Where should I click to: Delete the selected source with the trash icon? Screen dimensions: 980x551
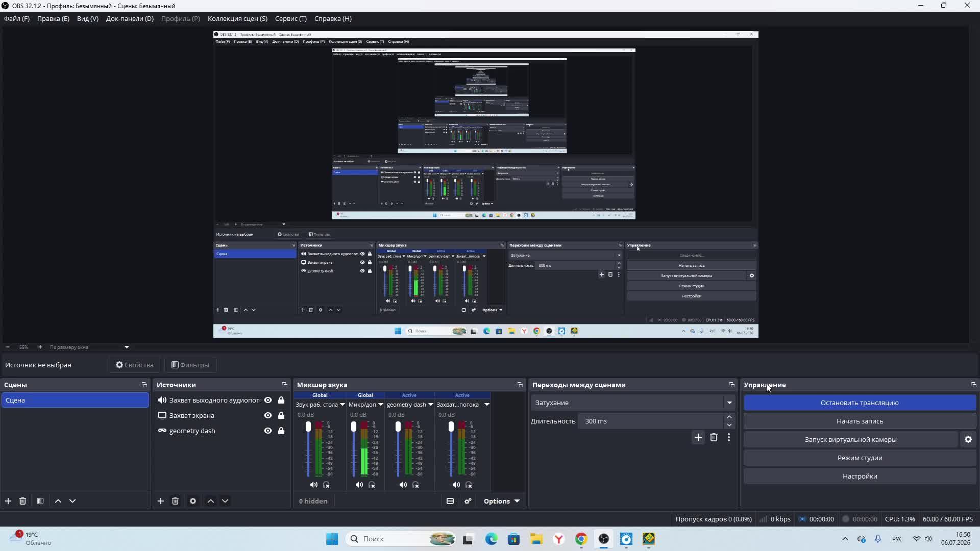pos(175,501)
